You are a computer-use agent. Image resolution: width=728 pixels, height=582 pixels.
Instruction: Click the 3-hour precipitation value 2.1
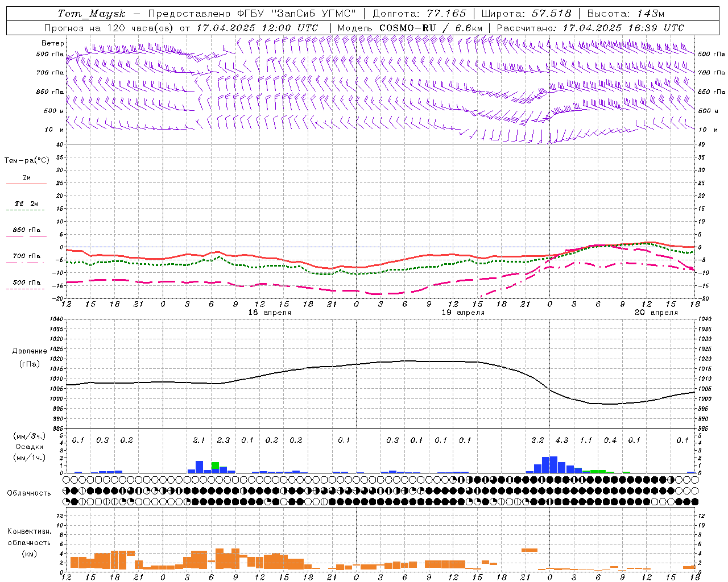[x=199, y=440]
